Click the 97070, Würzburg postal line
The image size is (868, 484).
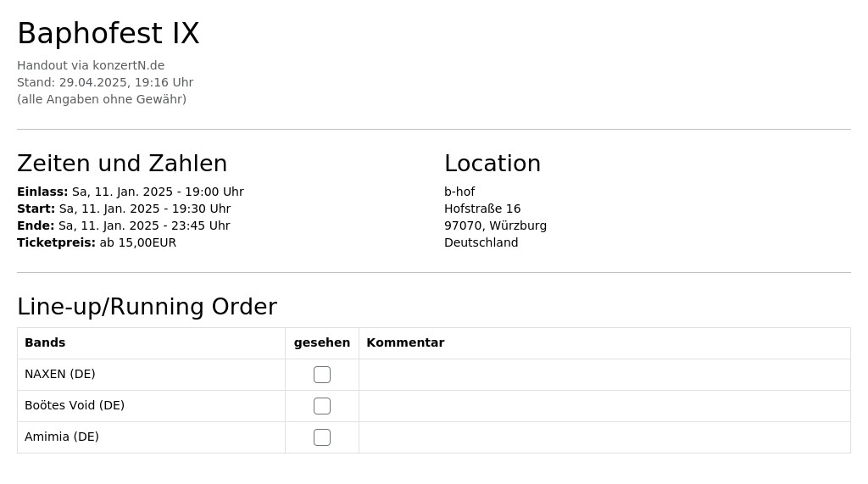pos(495,226)
